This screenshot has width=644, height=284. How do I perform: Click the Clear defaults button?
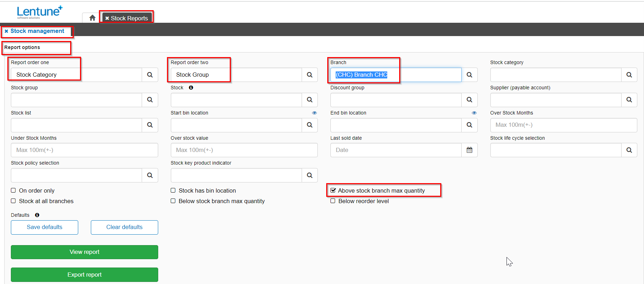125,227
